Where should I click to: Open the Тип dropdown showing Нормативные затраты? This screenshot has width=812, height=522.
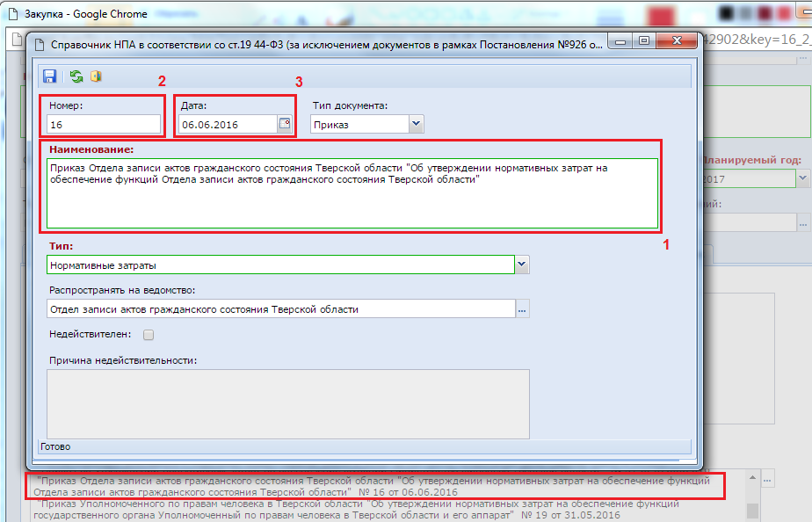point(522,265)
